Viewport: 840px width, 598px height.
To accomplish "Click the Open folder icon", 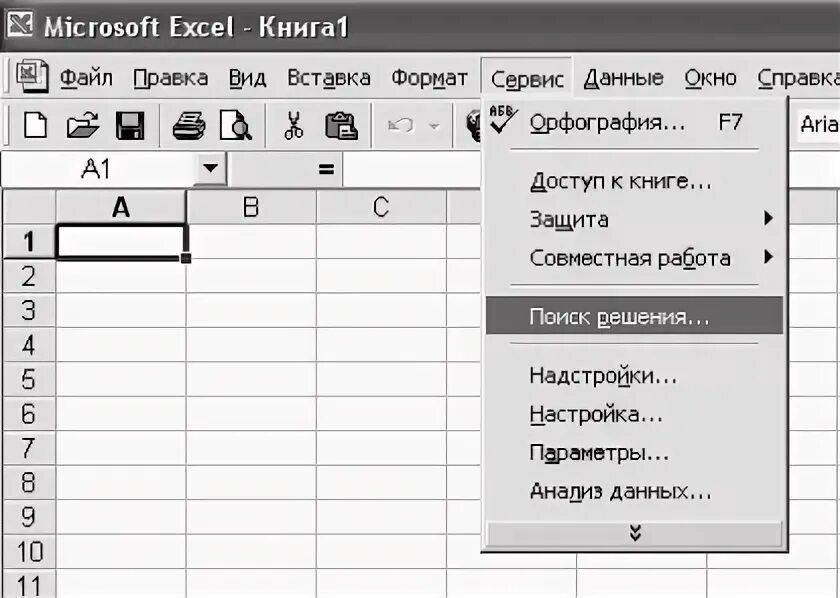I will pos(82,126).
